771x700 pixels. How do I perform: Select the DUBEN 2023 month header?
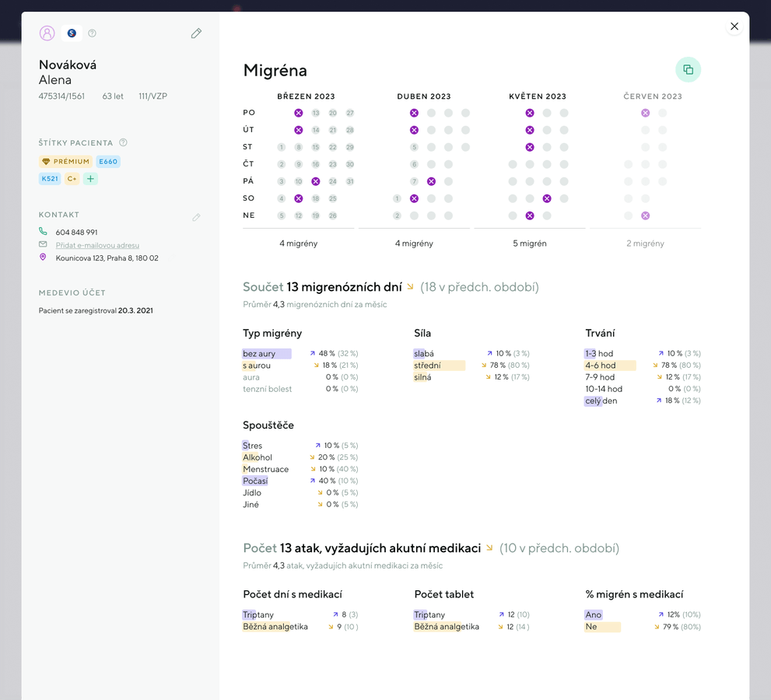[x=424, y=96]
